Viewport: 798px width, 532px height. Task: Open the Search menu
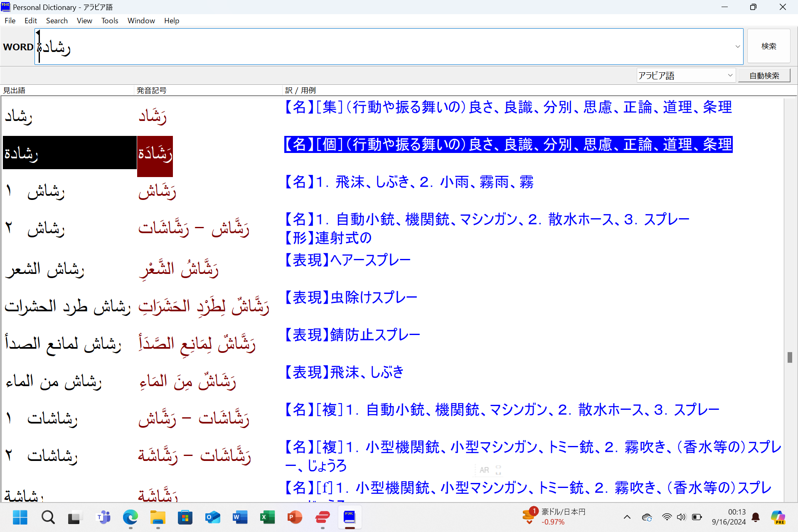click(x=57, y=21)
